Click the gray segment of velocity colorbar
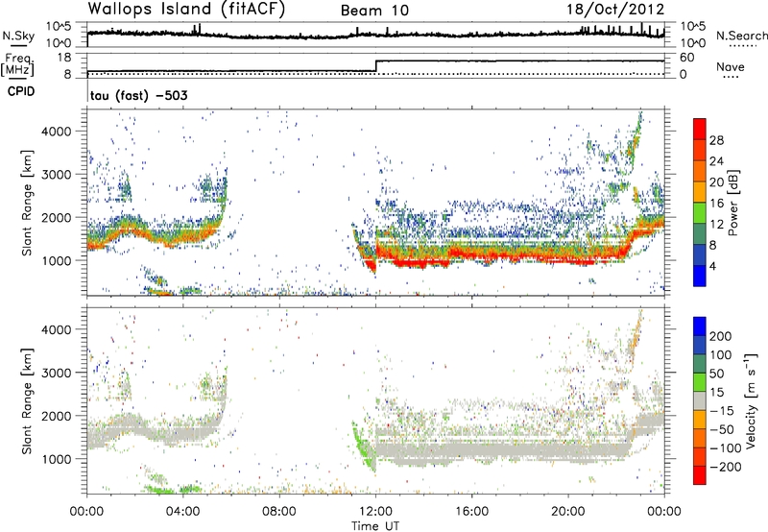The image size is (768, 532). (x=700, y=400)
